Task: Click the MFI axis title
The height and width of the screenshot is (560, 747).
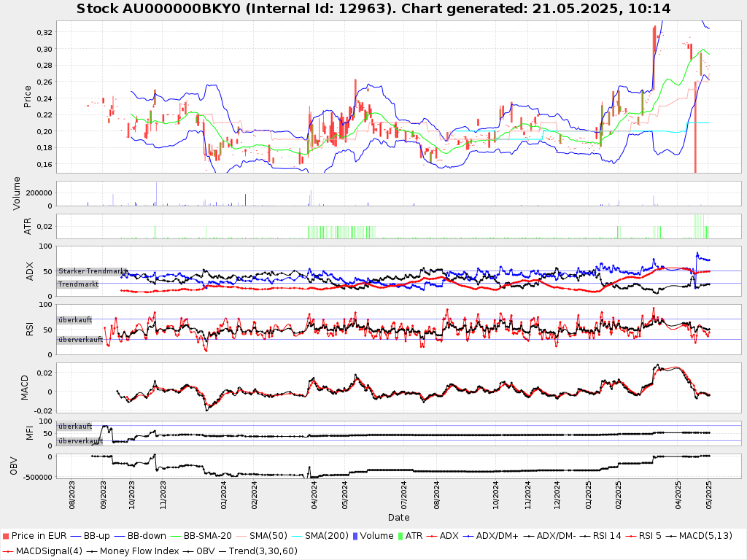Action: [29, 433]
